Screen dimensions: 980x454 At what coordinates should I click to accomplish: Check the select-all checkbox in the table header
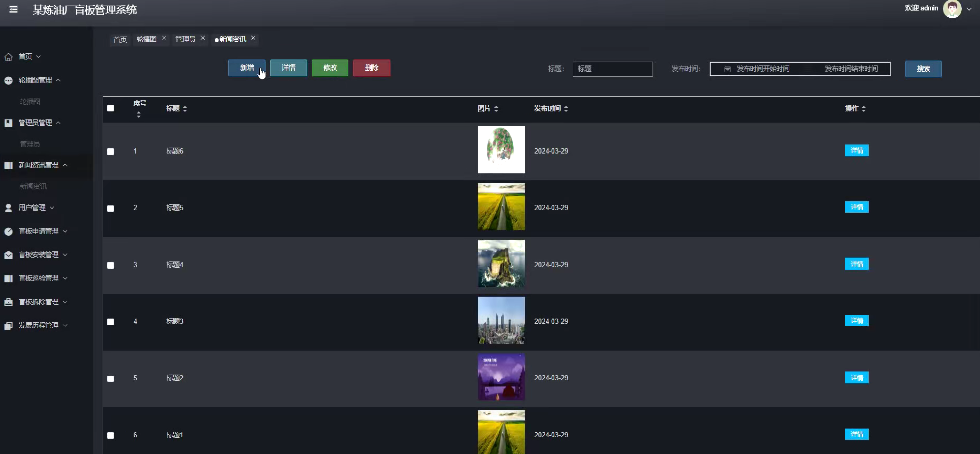pyautogui.click(x=111, y=109)
